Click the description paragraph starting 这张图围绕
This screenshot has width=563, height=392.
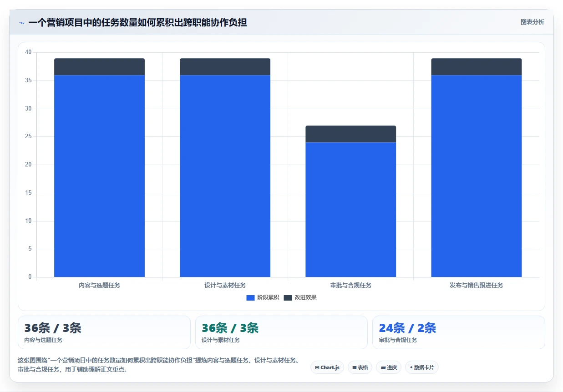(158, 365)
